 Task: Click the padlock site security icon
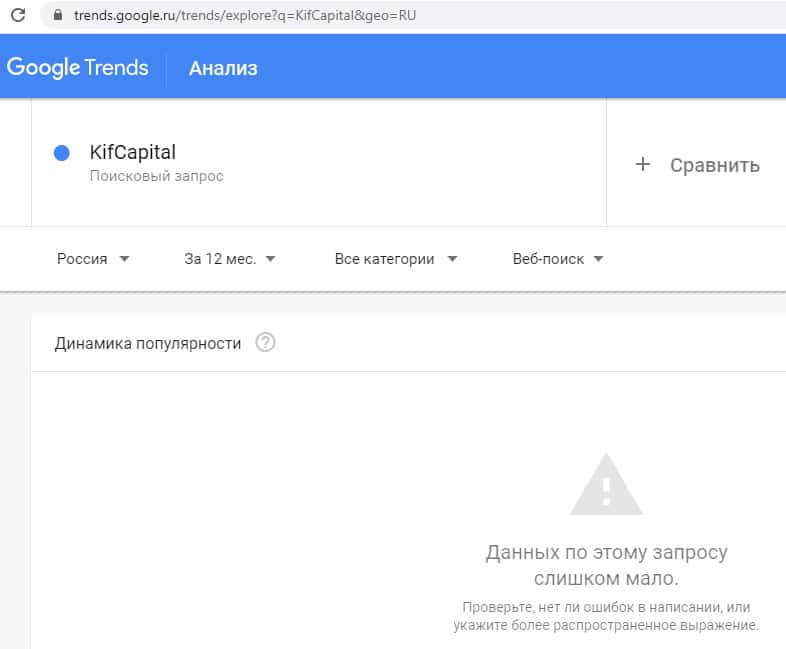[x=57, y=16]
